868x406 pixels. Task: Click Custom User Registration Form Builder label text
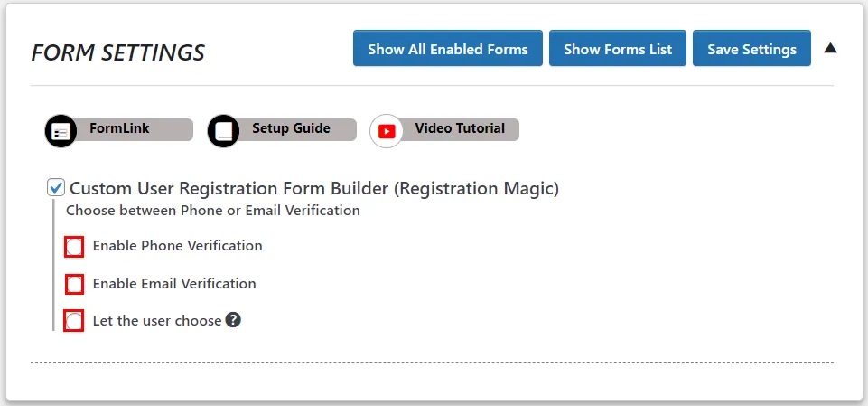(x=314, y=188)
